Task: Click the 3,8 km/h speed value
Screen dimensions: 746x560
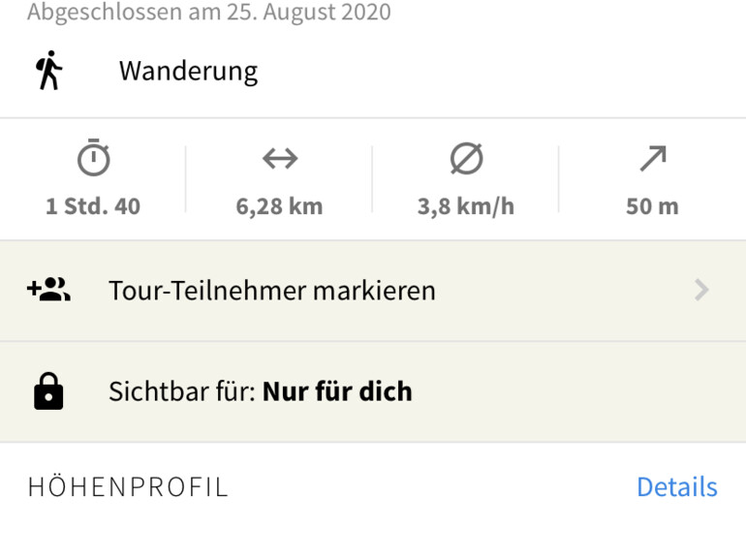Action: [466, 206]
